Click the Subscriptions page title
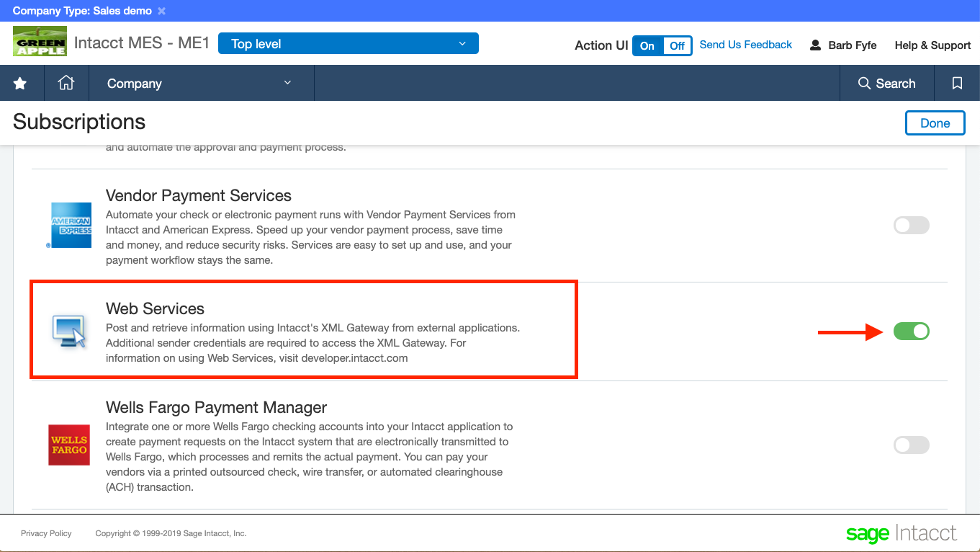 pos(79,122)
